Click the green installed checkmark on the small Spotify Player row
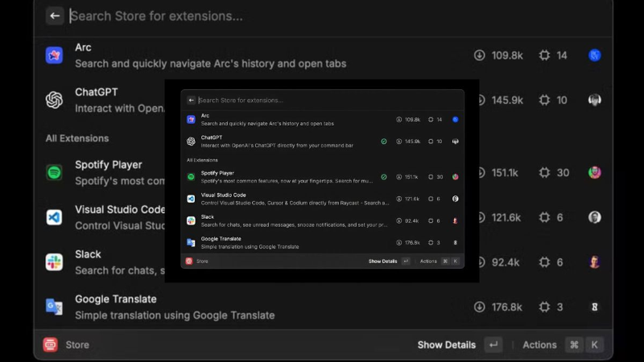Image resolution: width=644 pixels, height=362 pixels. pyautogui.click(x=384, y=177)
